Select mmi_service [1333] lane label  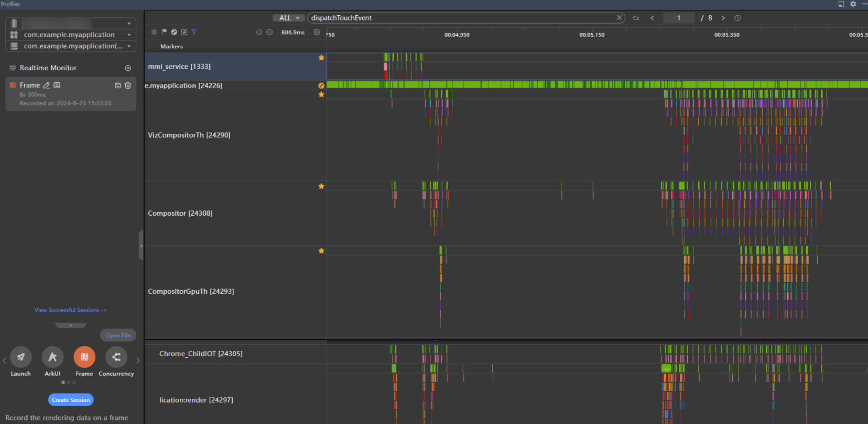coord(179,67)
